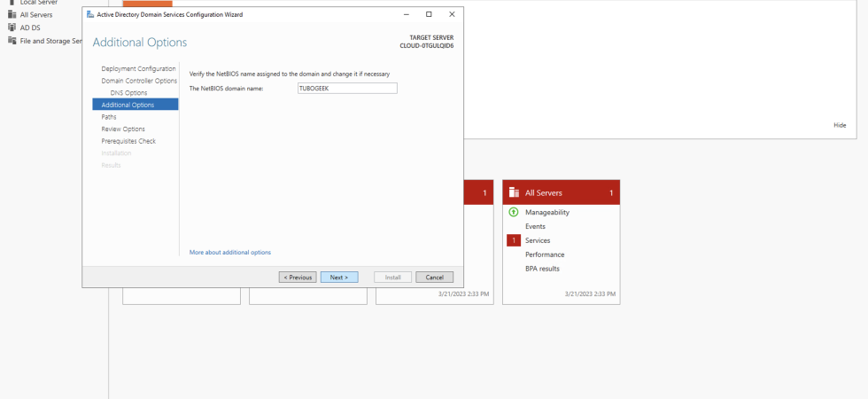Click the Additional Options page heading
The image size is (868, 399).
tap(140, 43)
